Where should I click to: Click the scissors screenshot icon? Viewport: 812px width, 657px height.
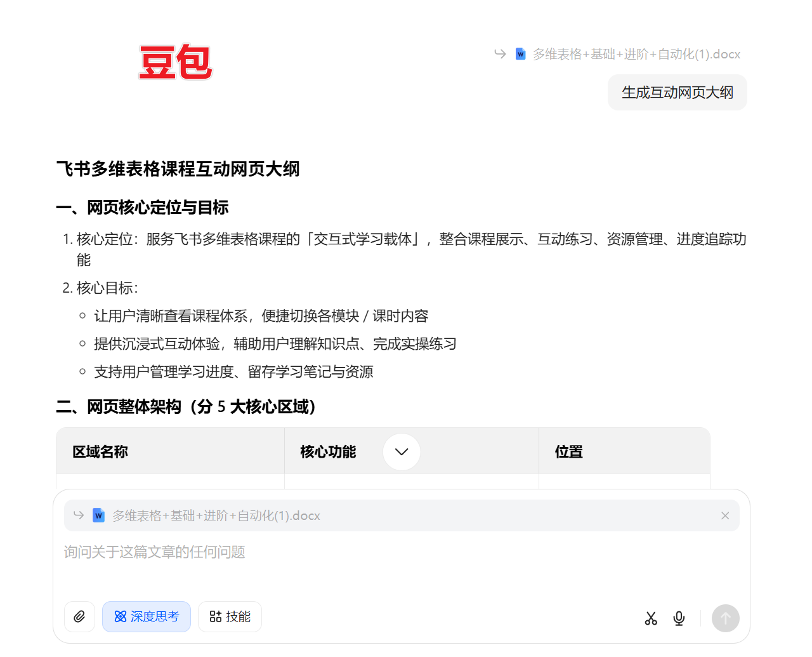pos(651,618)
